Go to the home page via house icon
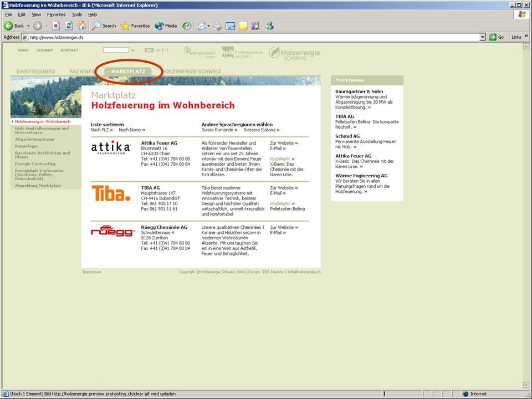Image resolution: width=532 pixels, height=399 pixels. tap(82, 26)
